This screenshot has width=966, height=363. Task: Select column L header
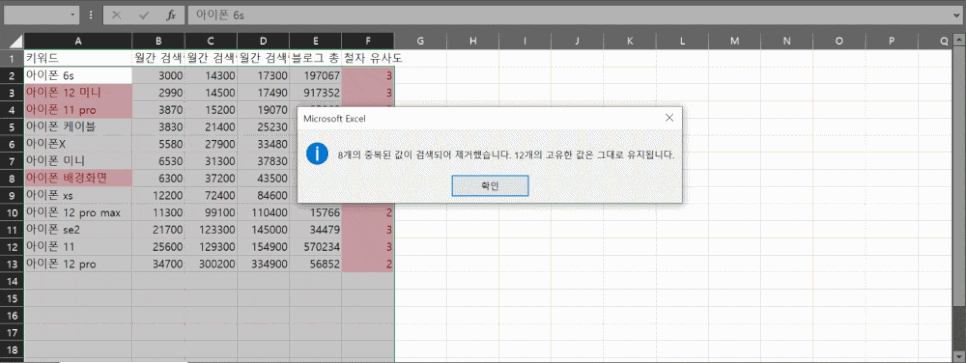coord(682,41)
